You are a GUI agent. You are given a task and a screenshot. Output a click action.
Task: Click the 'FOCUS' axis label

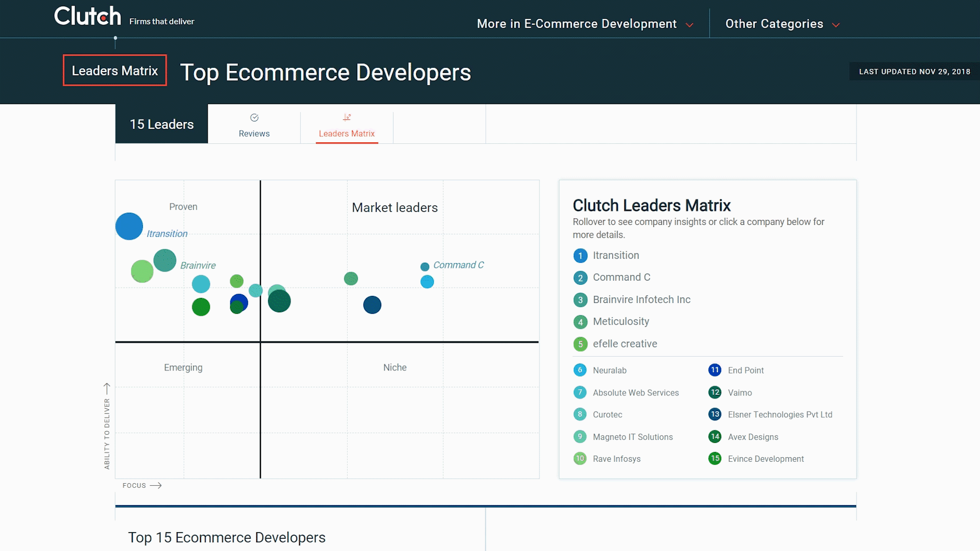(134, 486)
